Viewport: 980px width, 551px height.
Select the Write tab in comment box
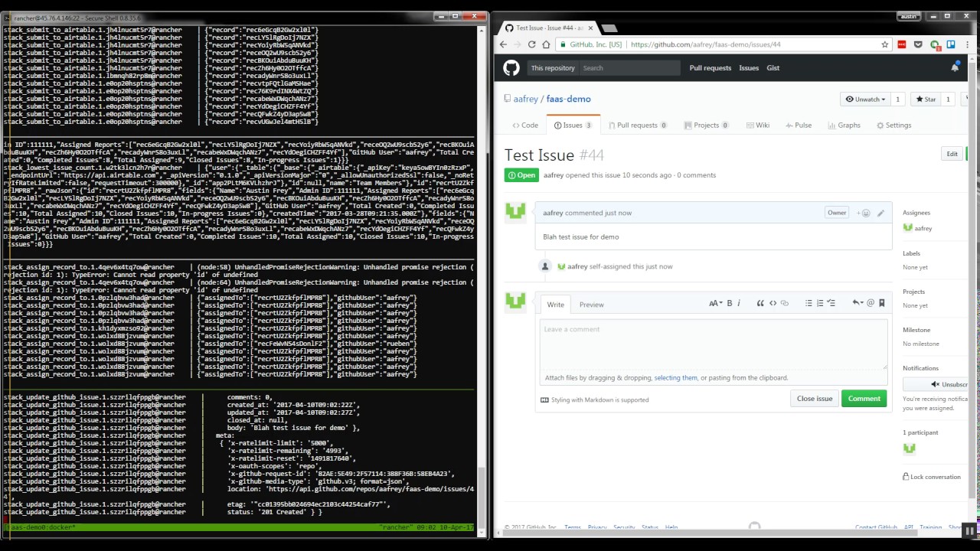(555, 305)
